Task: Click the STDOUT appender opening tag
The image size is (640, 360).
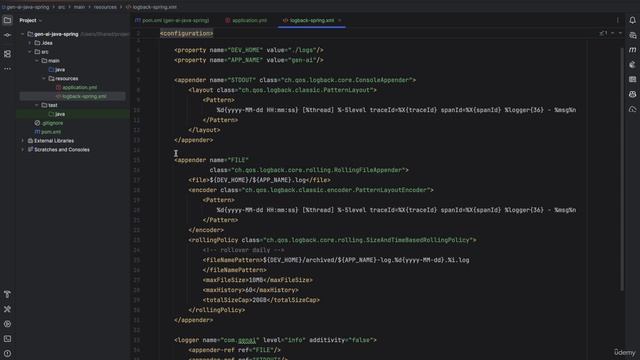Action: [295, 80]
